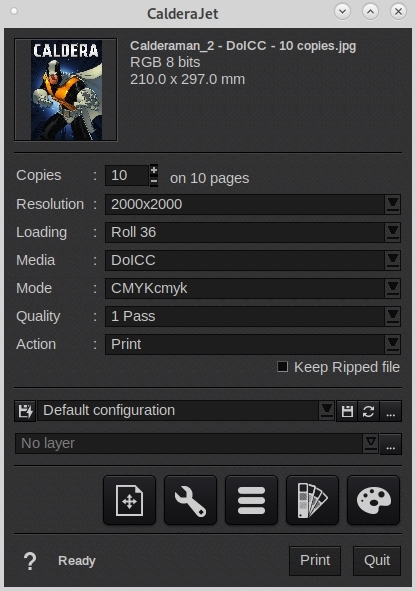Increase copies with the plus stepper
This screenshot has width=416, height=591.
[154, 170]
